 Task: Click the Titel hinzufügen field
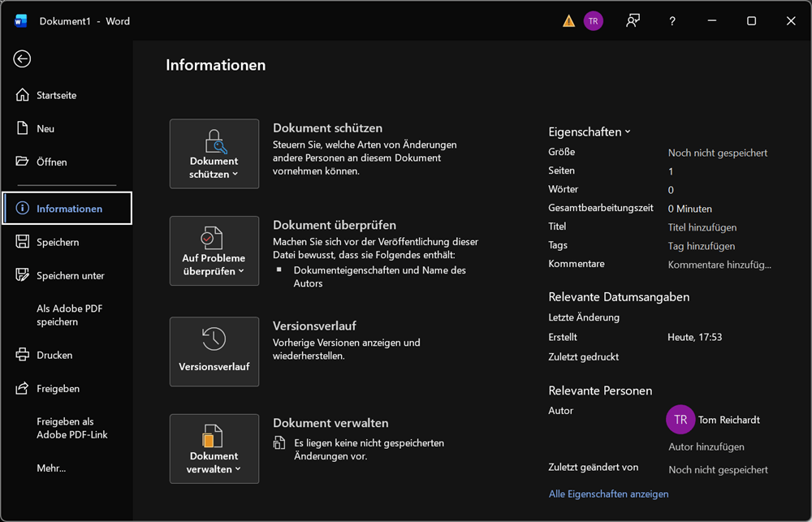coord(702,227)
